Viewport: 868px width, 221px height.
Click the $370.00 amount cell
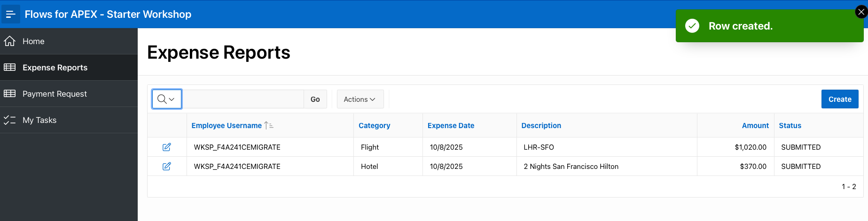pyautogui.click(x=735, y=166)
